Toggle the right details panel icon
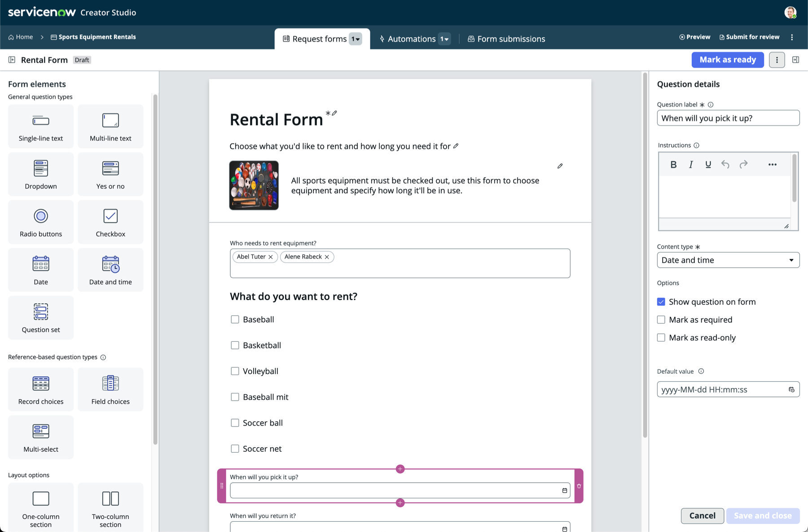 pos(795,60)
